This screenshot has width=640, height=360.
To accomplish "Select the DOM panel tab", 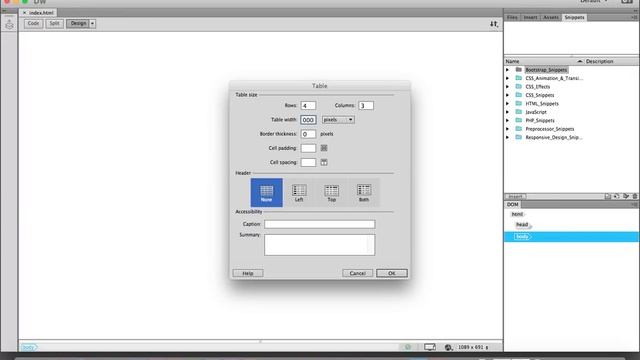I will tap(513, 204).
